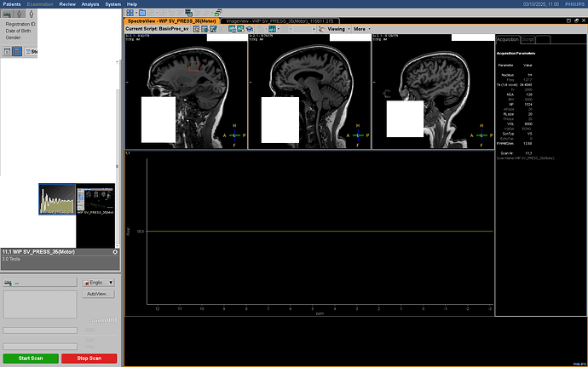
Task: Click the Scan Nr 11,1 row
Action: coord(516,153)
